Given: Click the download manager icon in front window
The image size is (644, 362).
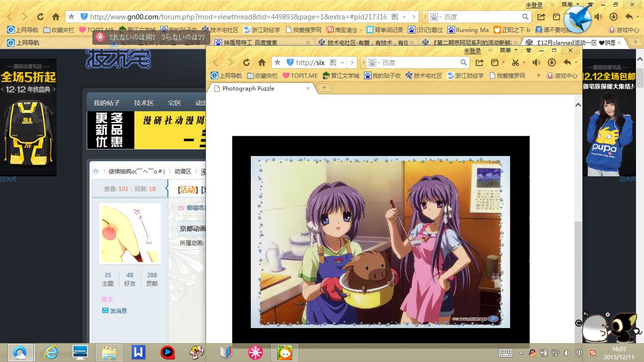Looking at the screenshot, I should (x=552, y=63).
